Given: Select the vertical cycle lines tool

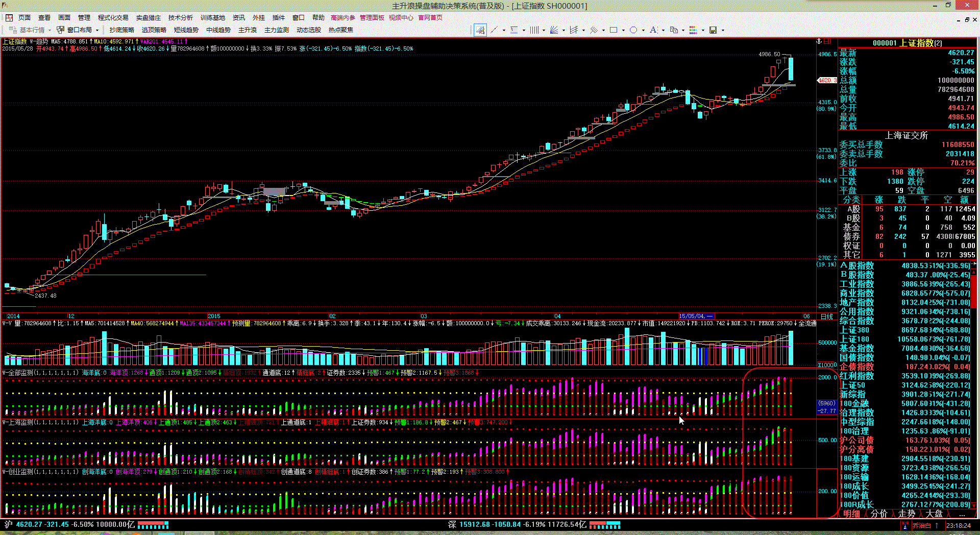Looking at the screenshot, I should click(534, 30).
